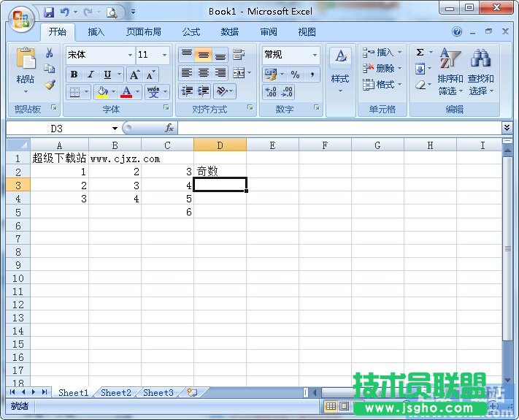Click the insert function fx icon

tap(169, 129)
